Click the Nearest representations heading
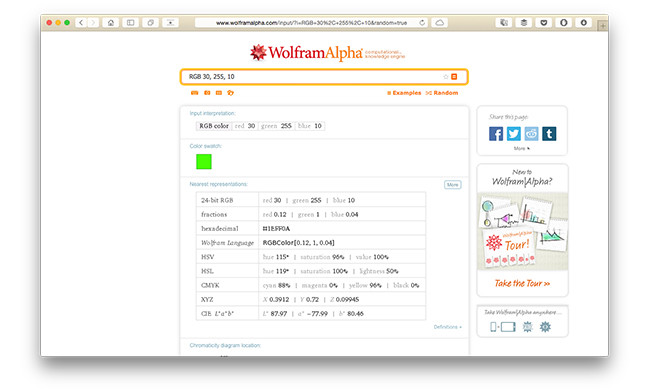This screenshot has height=392, width=650. (218, 184)
